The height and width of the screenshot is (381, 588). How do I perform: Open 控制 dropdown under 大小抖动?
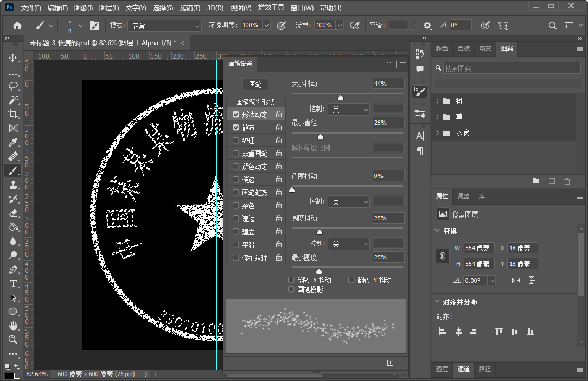pyautogui.click(x=349, y=109)
